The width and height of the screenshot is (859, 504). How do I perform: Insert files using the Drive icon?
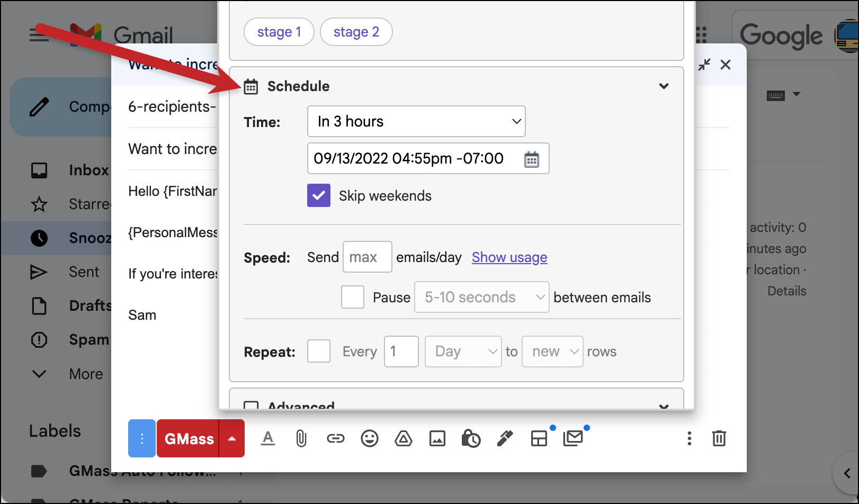[404, 438]
